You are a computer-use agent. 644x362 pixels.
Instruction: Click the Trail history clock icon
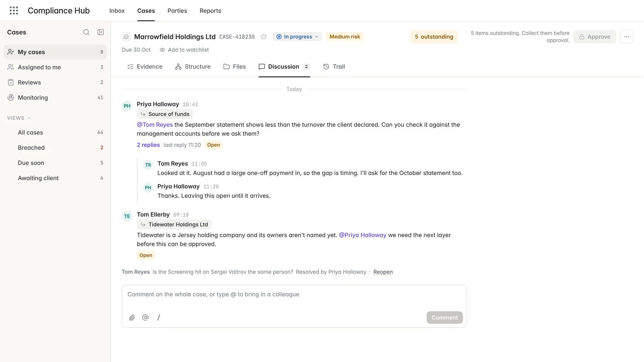click(326, 67)
